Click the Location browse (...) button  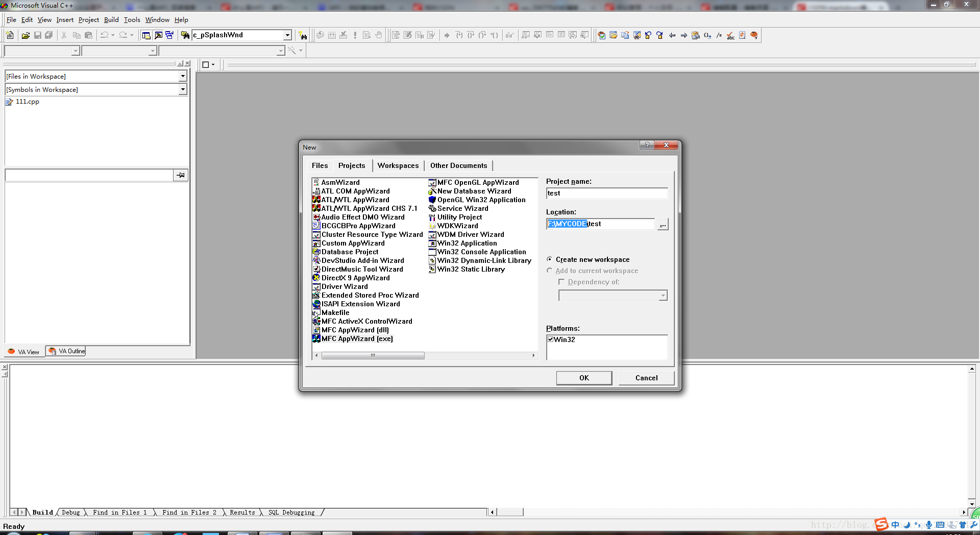pos(663,224)
